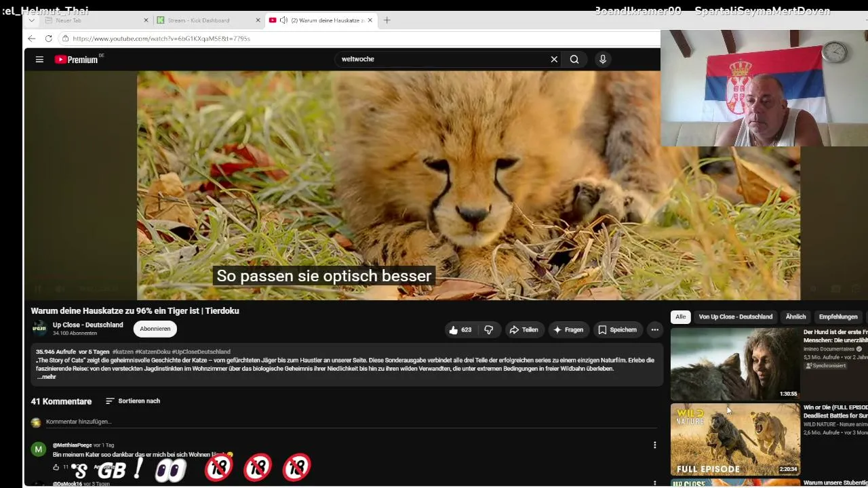Close the YouTube video tab
The image size is (868, 488).
tap(370, 20)
